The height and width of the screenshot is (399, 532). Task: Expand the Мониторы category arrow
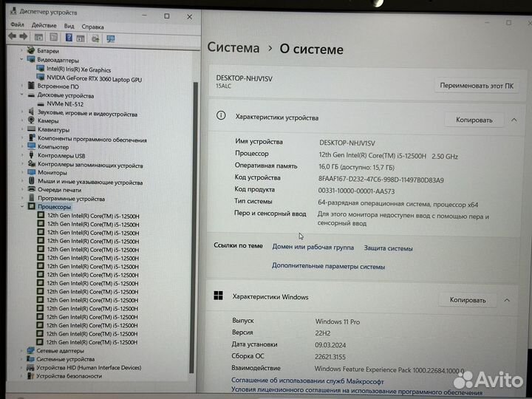[x=22, y=172]
